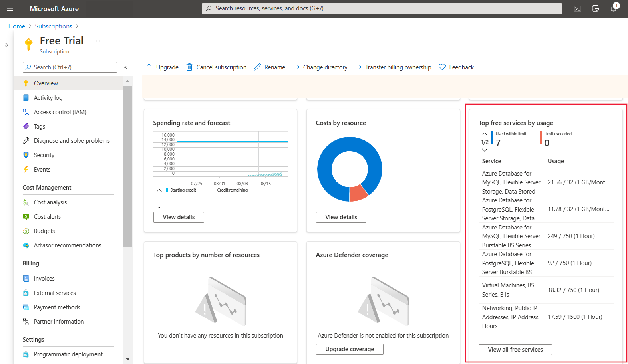Collapse the spending chart legend
The height and width of the screenshot is (364, 628).
pos(159,190)
